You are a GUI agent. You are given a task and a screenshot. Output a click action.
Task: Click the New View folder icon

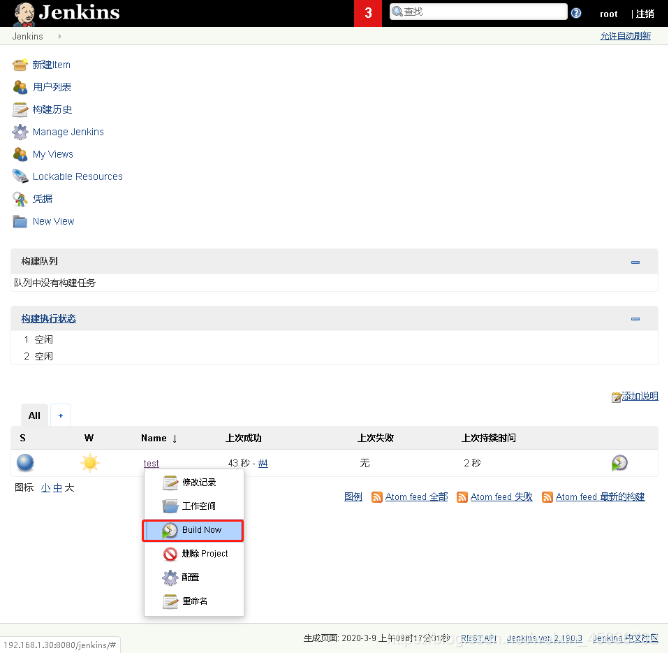click(20, 222)
